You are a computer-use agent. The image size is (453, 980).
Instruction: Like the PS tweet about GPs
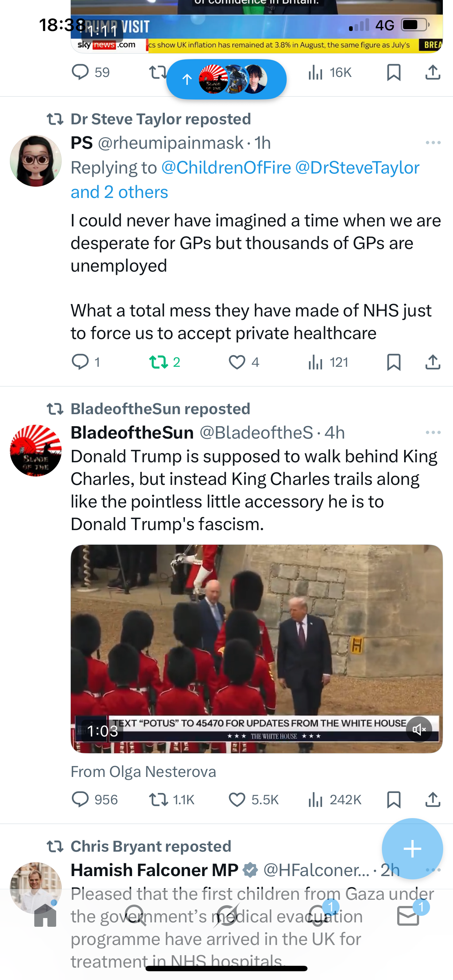click(237, 362)
